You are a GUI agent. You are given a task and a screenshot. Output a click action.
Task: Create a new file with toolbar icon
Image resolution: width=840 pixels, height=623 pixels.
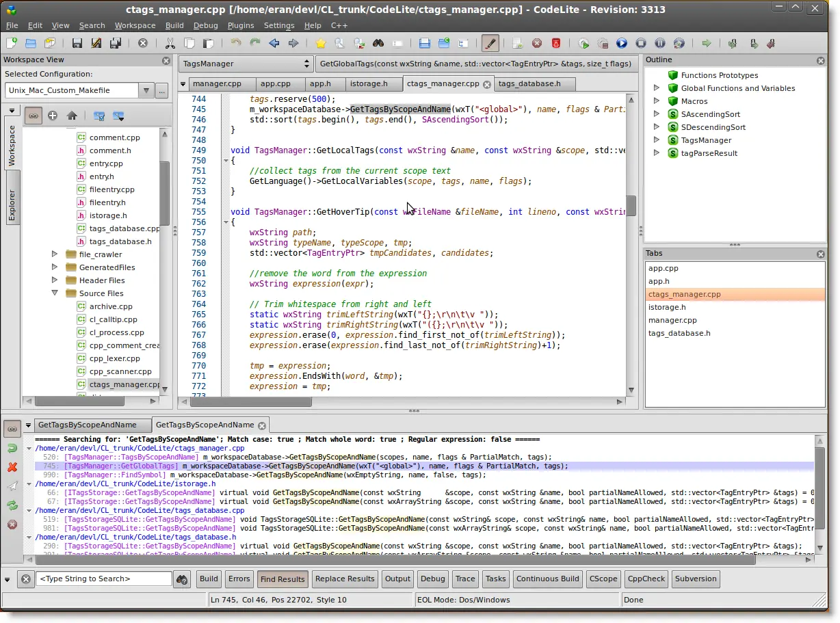[x=12, y=43]
